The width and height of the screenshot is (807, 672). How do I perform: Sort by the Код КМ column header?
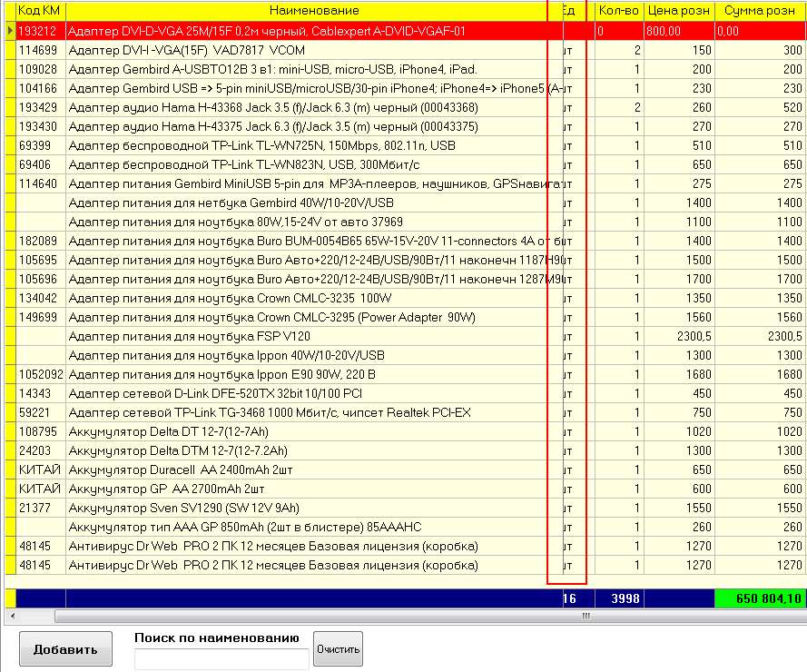(x=40, y=11)
